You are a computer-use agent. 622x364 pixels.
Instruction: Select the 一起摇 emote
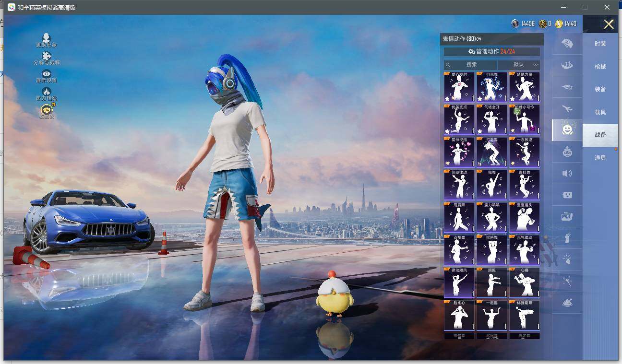[492, 316]
